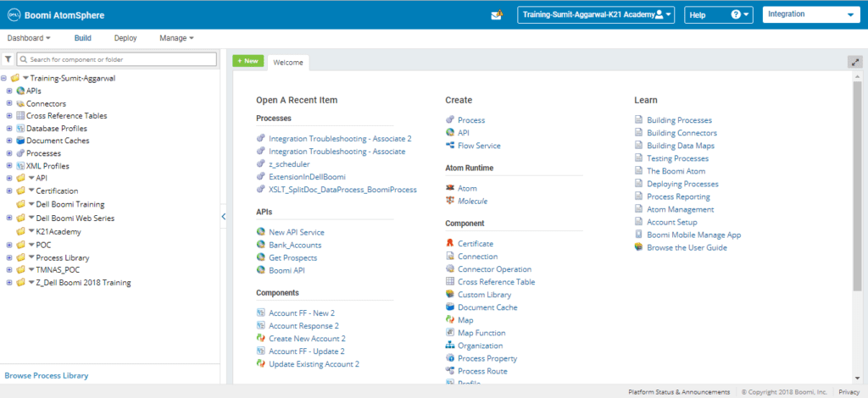Click the Certificate ribbon icon
868x398 pixels.
point(450,244)
